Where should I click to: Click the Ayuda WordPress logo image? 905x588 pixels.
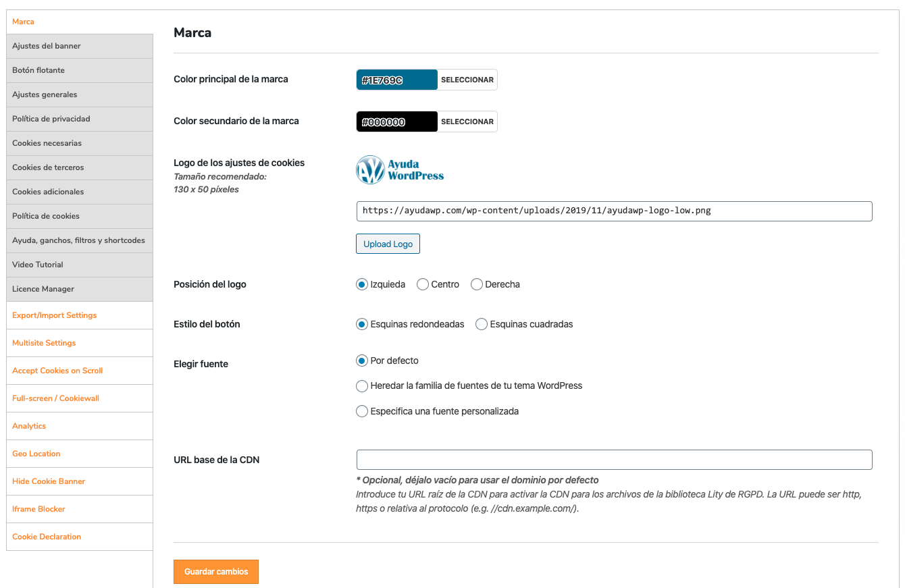tap(400, 170)
